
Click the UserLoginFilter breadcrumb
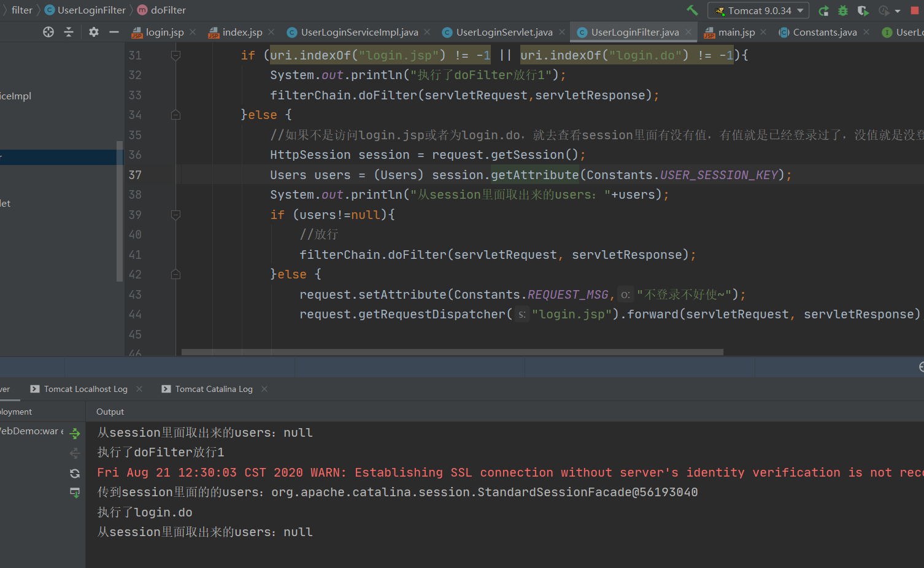pos(85,10)
